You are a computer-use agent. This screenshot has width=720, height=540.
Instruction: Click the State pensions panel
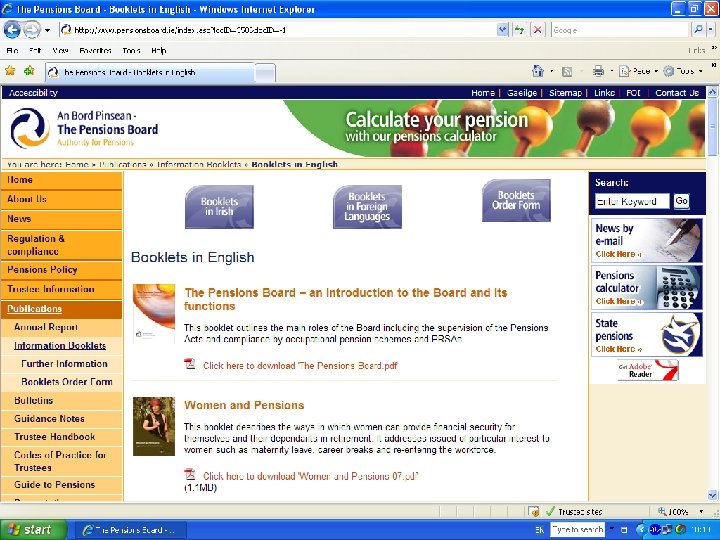(647, 335)
